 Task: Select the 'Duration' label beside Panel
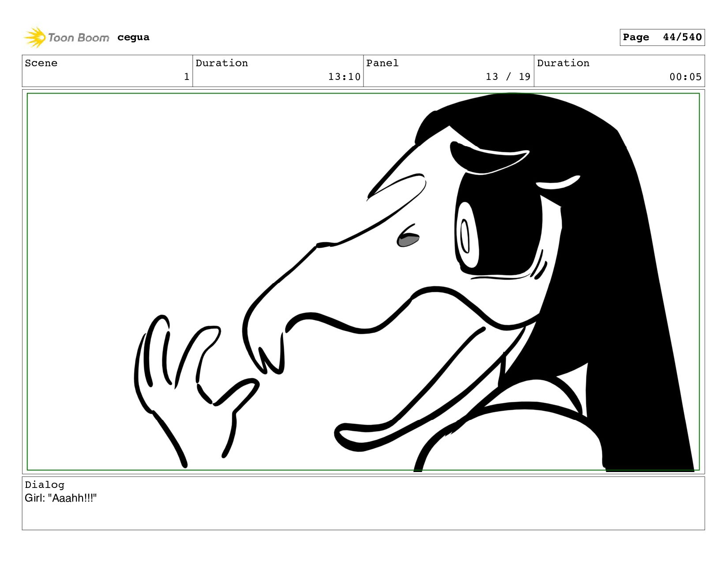(563, 63)
